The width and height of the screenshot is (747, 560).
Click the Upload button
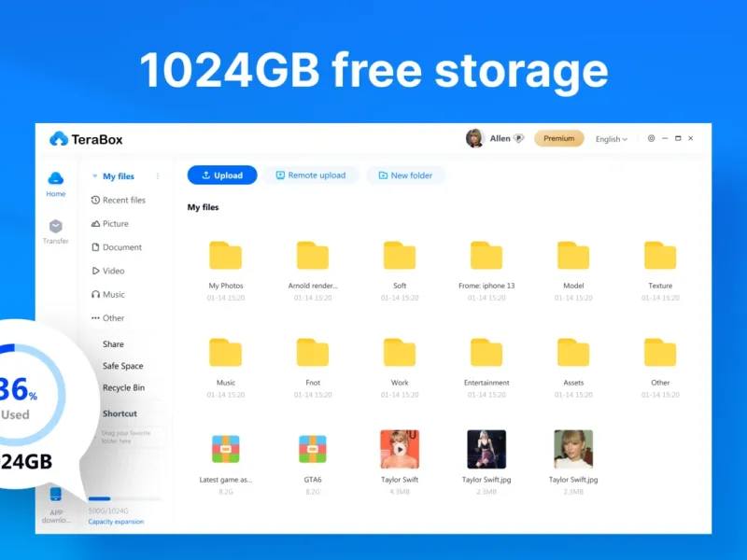point(222,175)
